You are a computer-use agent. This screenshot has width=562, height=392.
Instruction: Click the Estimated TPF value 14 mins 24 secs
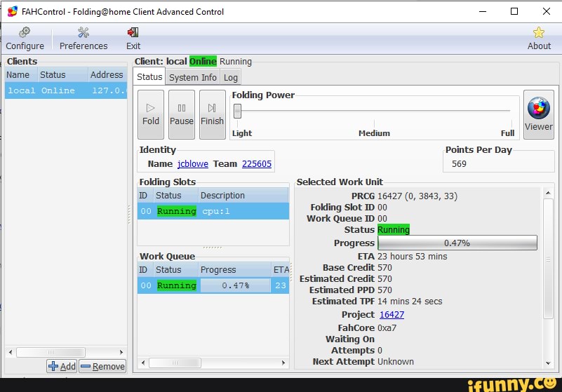click(x=410, y=302)
